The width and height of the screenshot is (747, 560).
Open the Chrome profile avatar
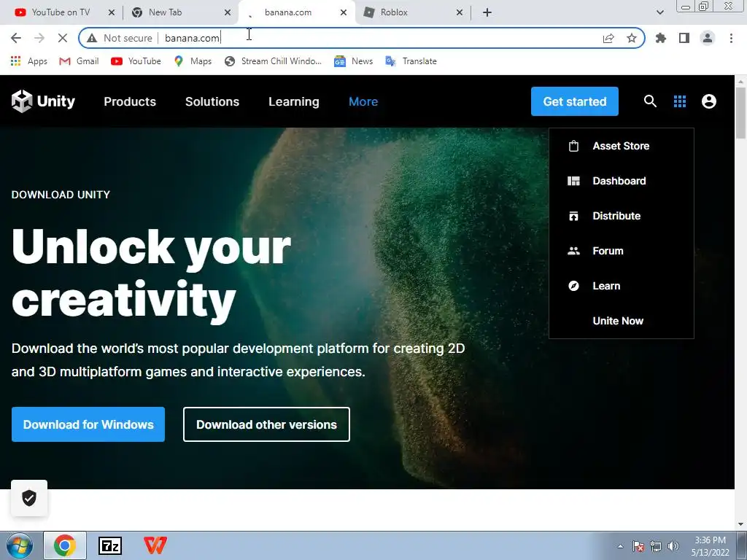(x=708, y=38)
